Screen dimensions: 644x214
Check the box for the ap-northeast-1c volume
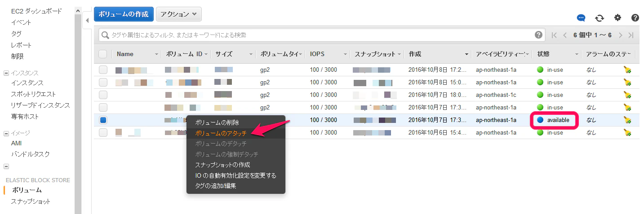tap(103, 95)
